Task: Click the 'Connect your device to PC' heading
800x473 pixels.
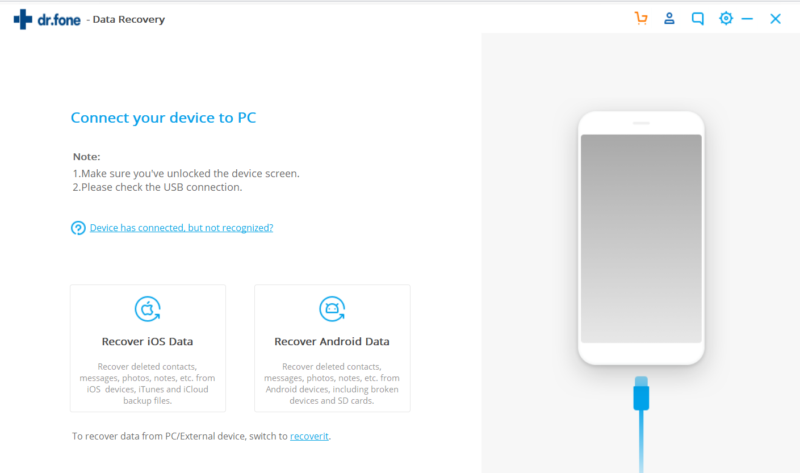Action: pyautogui.click(x=163, y=118)
